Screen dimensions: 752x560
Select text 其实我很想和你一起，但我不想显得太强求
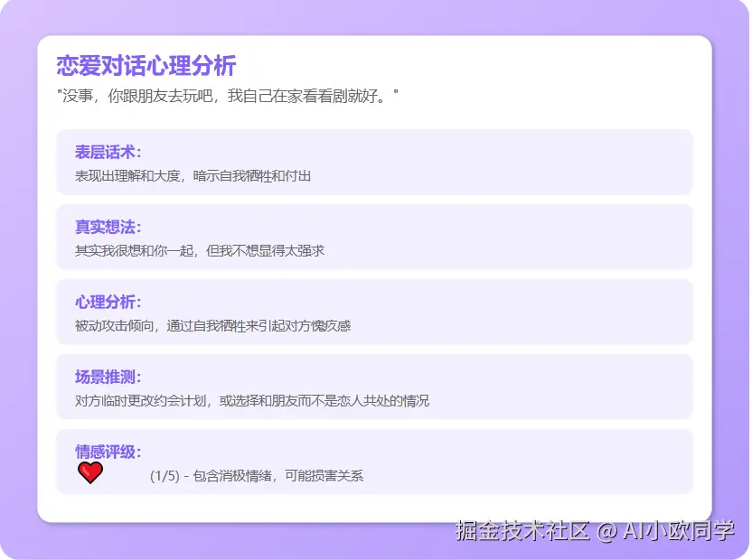200,251
